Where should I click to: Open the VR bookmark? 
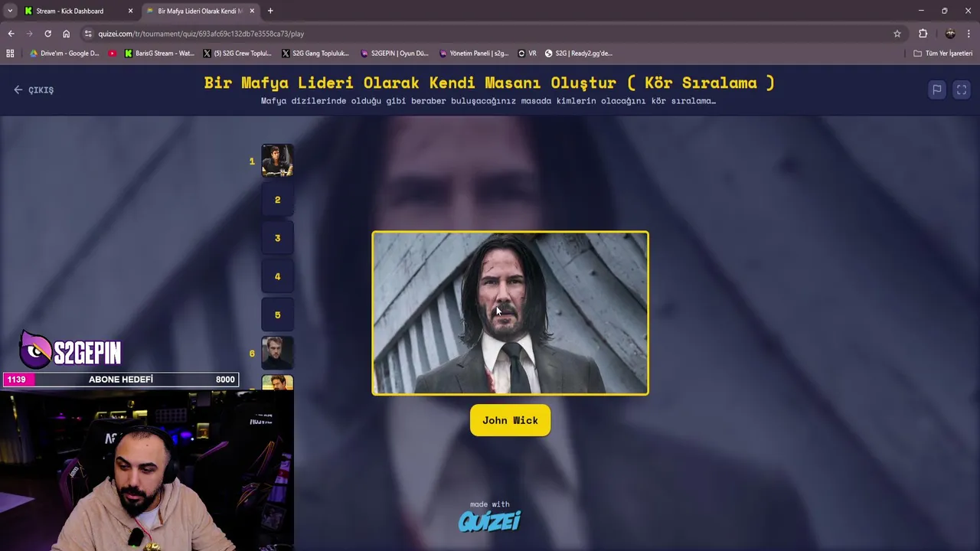[527, 54]
